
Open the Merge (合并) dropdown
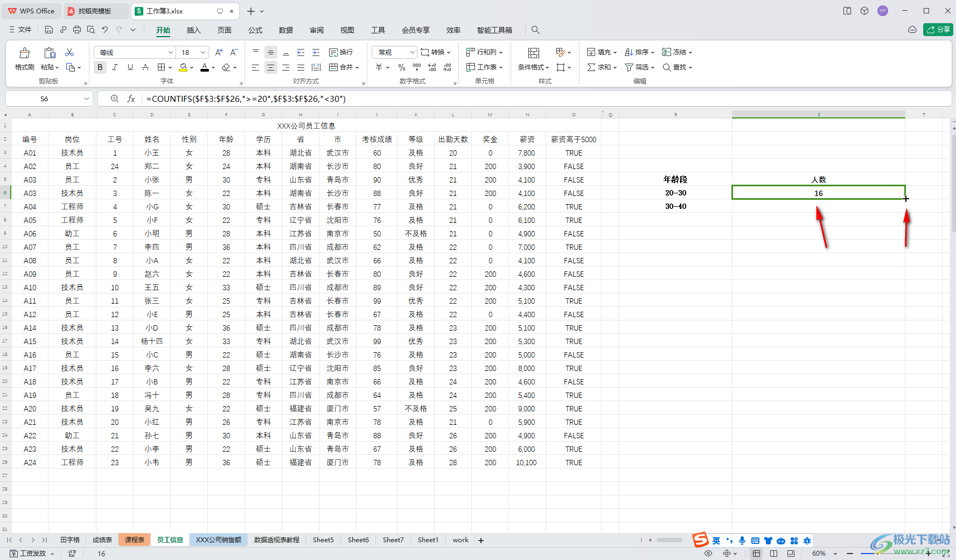coord(344,67)
